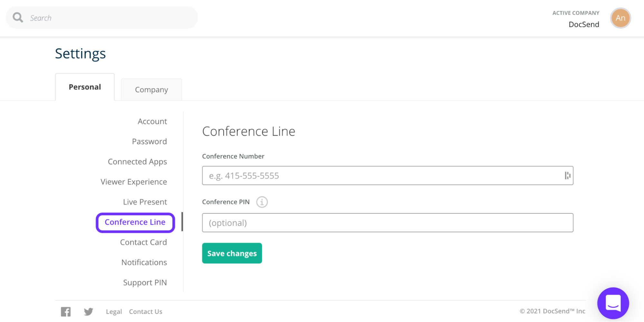644x322 pixels.
Task: Open Account settings in the sidebar
Action: [x=152, y=121]
